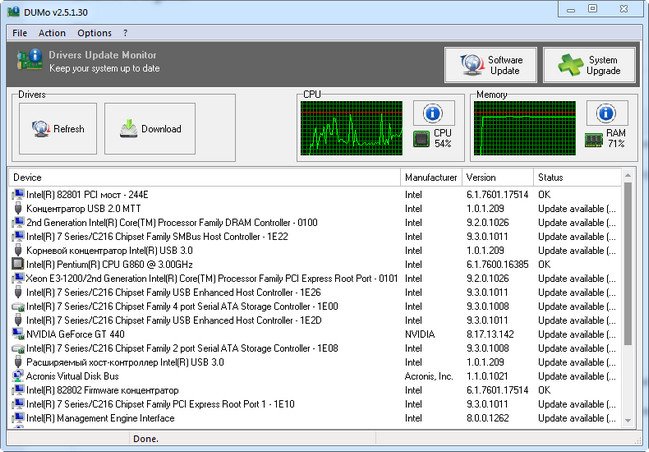649x452 pixels.
Task: Click the DUMo title bar app icon
Action: tap(13, 11)
